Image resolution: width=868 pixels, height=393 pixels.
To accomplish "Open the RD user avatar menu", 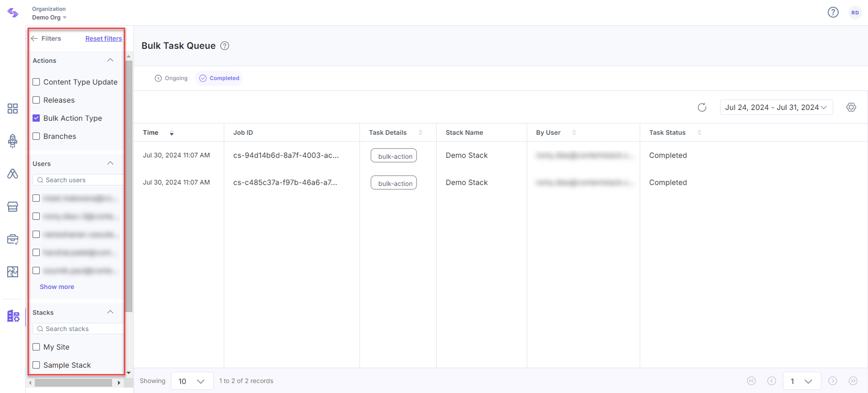I will click(x=855, y=12).
